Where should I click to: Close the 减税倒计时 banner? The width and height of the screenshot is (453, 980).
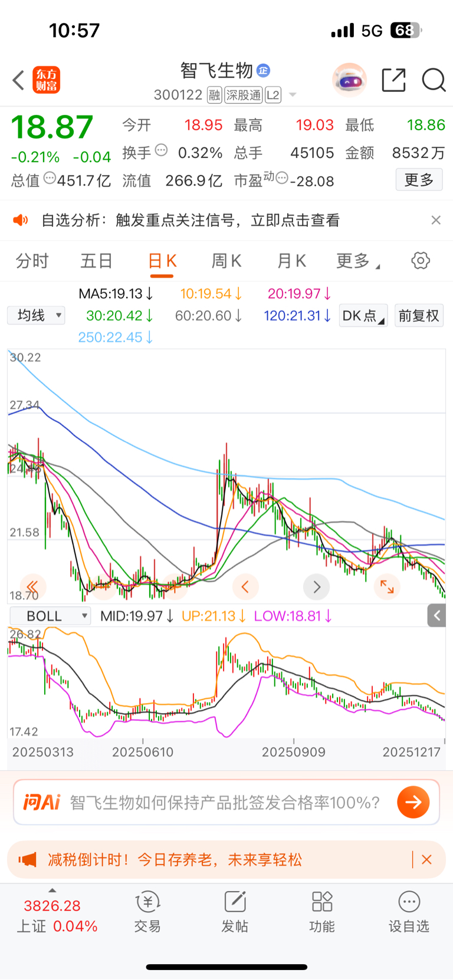click(x=427, y=860)
